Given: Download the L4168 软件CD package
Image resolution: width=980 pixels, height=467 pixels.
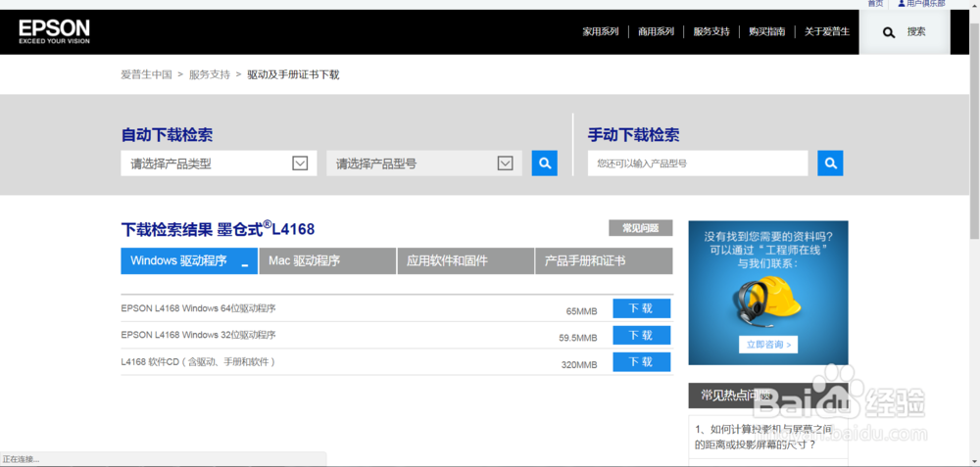Looking at the screenshot, I should [x=641, y=362].
